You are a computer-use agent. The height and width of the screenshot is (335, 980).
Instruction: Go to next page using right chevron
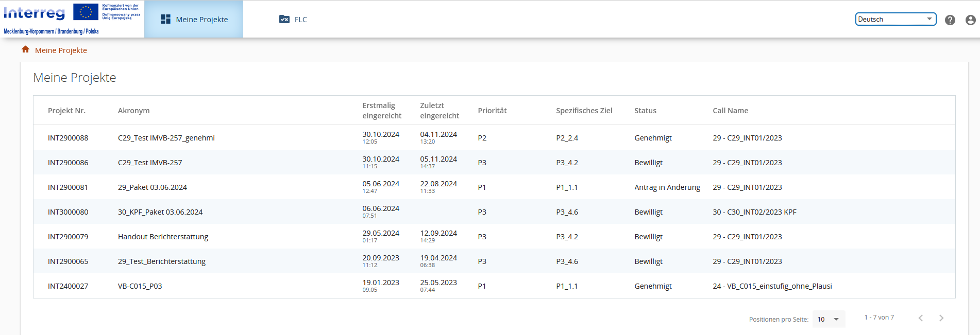(x=941, y=318)
